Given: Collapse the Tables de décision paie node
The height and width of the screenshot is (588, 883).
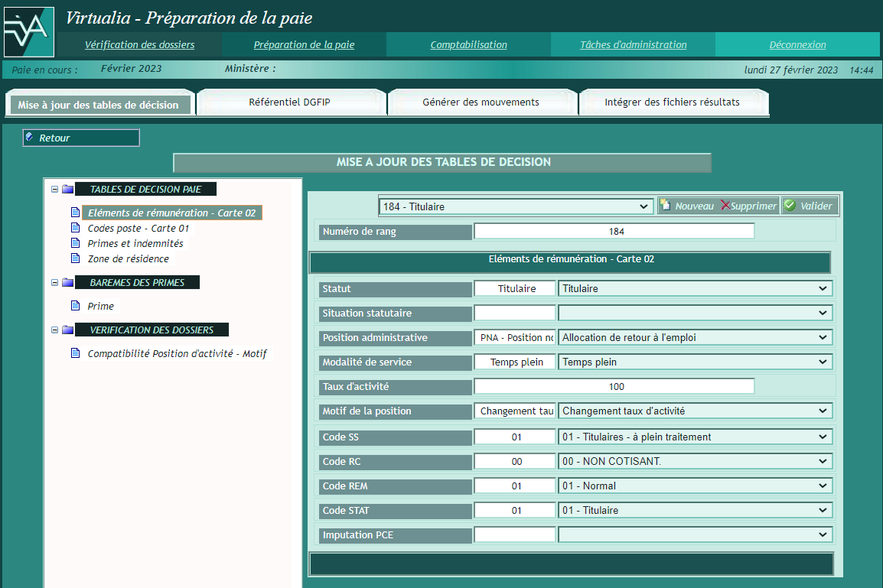Looking at the screenshot, I should 54,189.
